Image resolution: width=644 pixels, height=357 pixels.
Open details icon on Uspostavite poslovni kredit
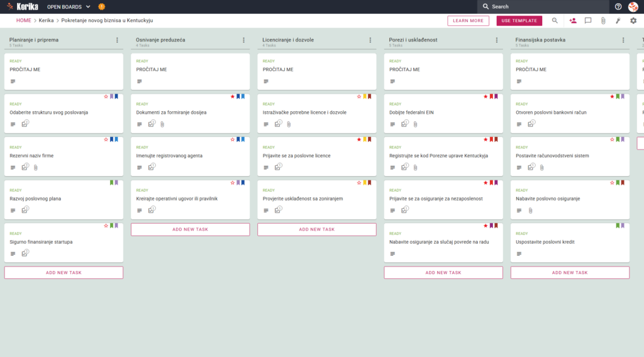pyautogui.click(x=519, y=254)
